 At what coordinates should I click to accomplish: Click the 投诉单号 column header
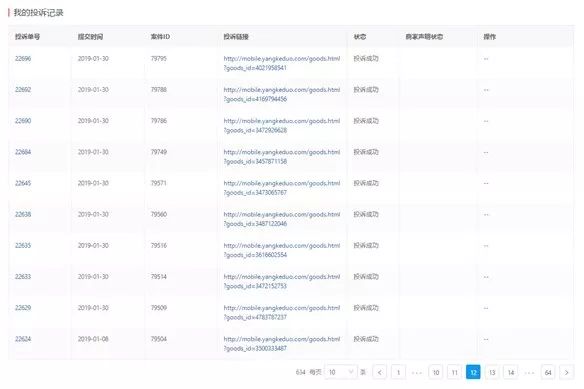coord(28,37)
